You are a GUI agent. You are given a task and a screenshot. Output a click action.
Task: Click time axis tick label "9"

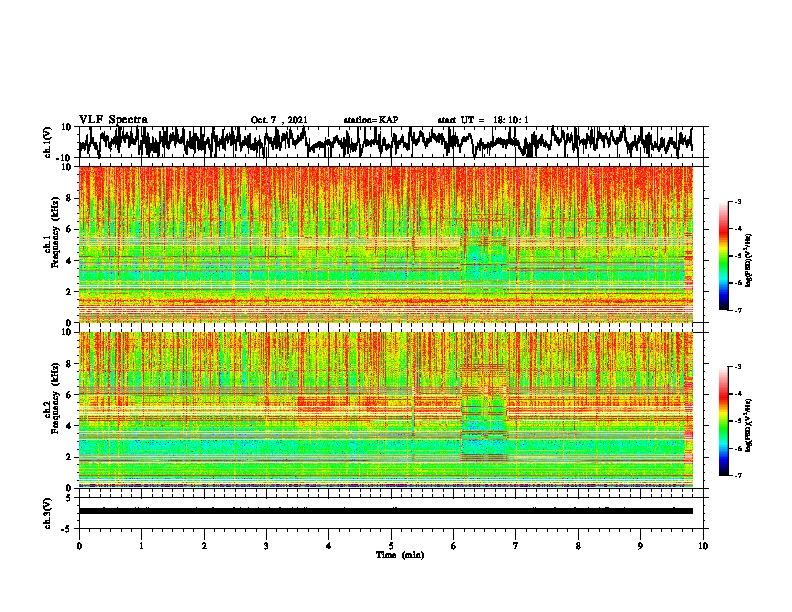click(640, 546)
